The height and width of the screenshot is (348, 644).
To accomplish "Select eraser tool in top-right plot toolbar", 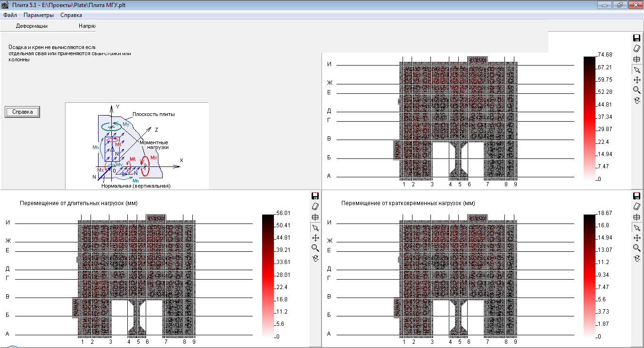I will (x=637, y=49).
